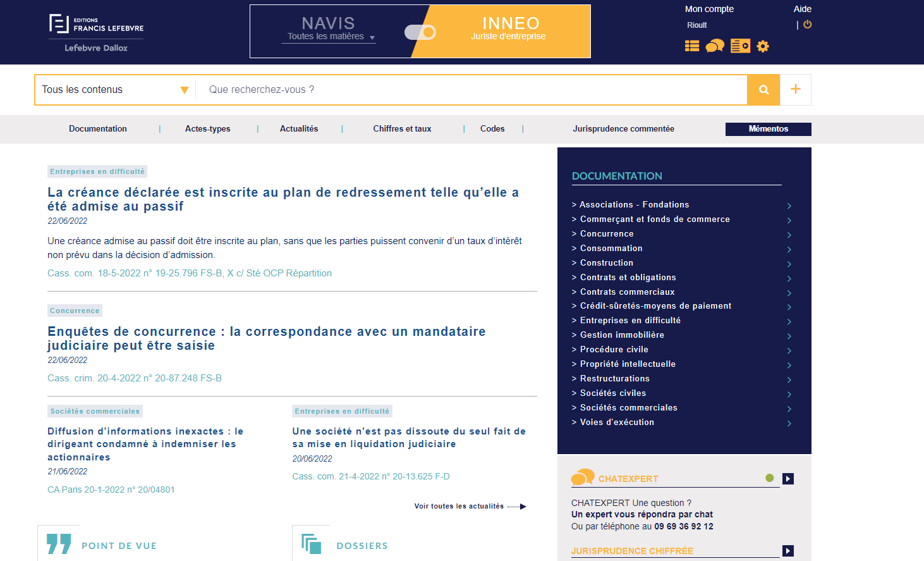Open the settings gear icon

pos(763,46)
